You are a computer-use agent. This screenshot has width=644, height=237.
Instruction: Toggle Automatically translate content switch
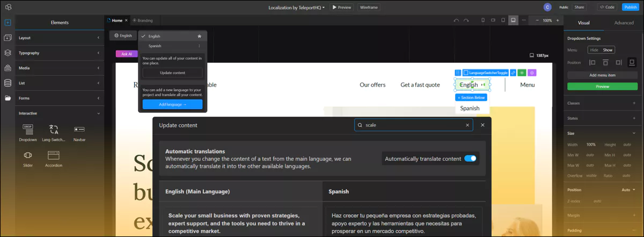pos(470,159)
